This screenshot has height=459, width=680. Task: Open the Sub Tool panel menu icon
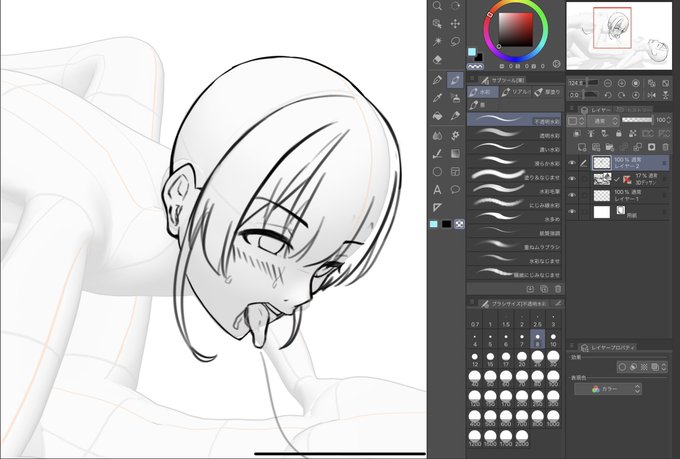(472, 79)
